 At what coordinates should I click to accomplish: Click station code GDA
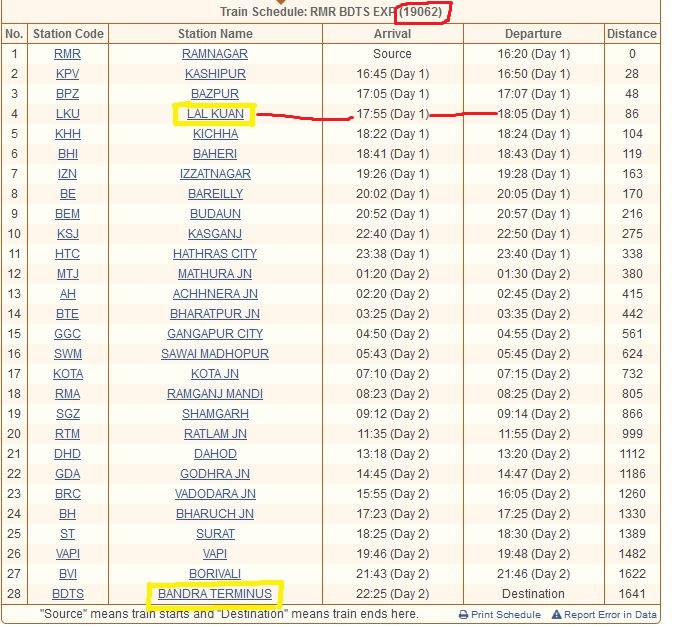pyautogui.click(x=68, y=473)
